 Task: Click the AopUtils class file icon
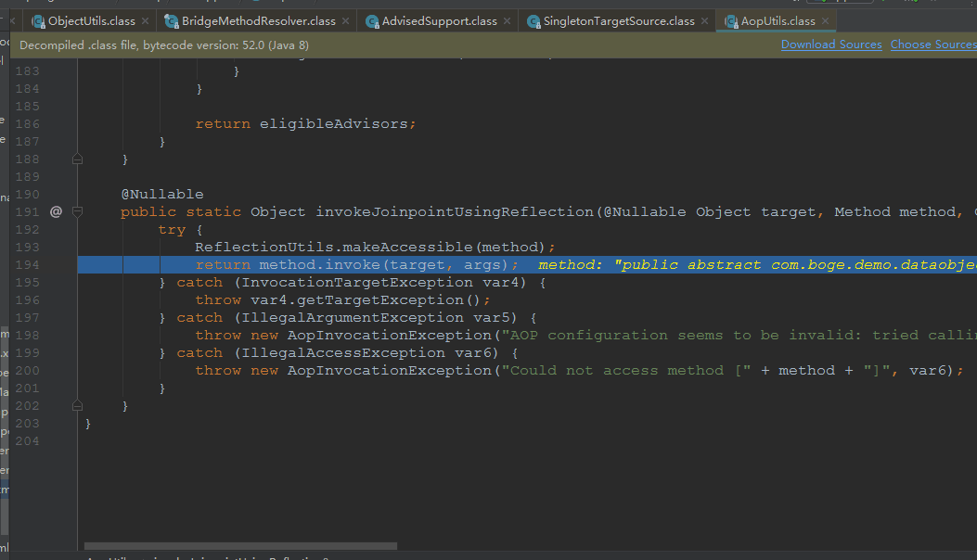[x=731, y=22]
